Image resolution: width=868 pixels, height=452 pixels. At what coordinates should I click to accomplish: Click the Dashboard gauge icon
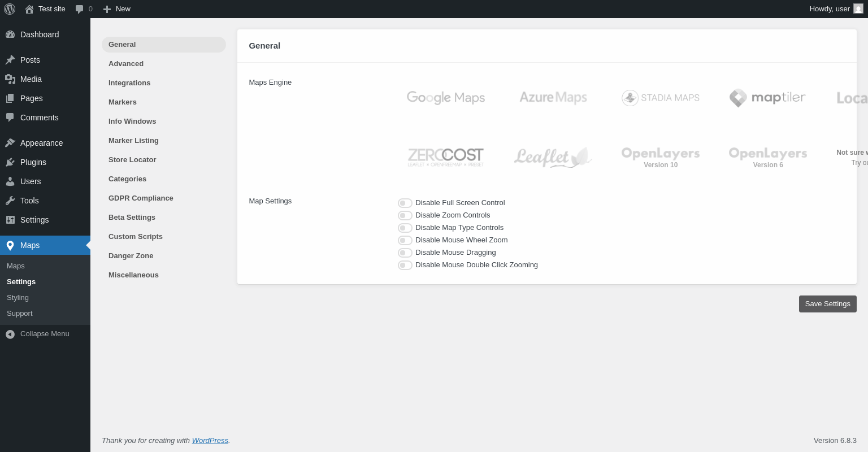(10, 34)
